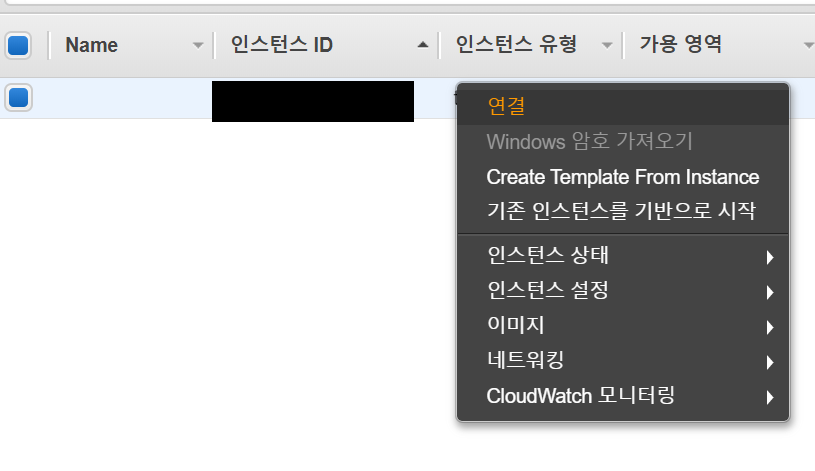The height and width of the screenshot is (471, 815).
Task: Choose 연결 from the context menu
Action: tap(506, 105)
